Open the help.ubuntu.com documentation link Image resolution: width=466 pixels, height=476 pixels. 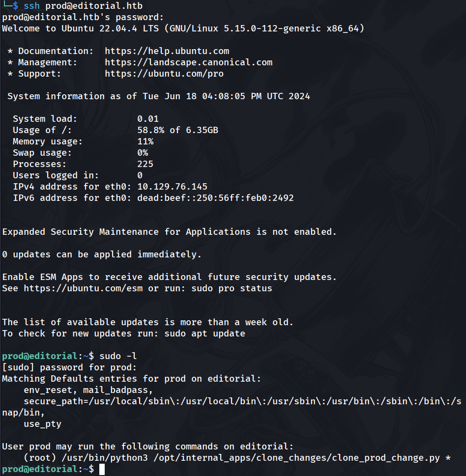(x=167, y=51)
